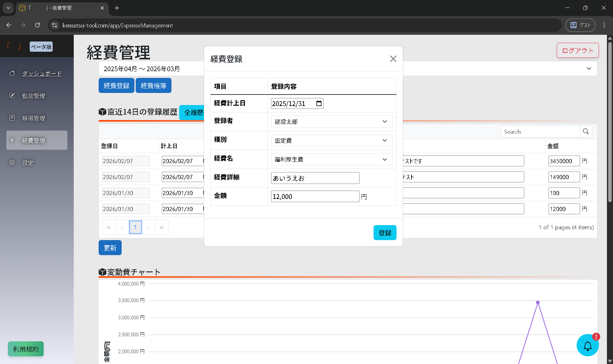Click the 登録 button to submit expense
The width and height of the screenshot is (613, 364).
(385, 232)
